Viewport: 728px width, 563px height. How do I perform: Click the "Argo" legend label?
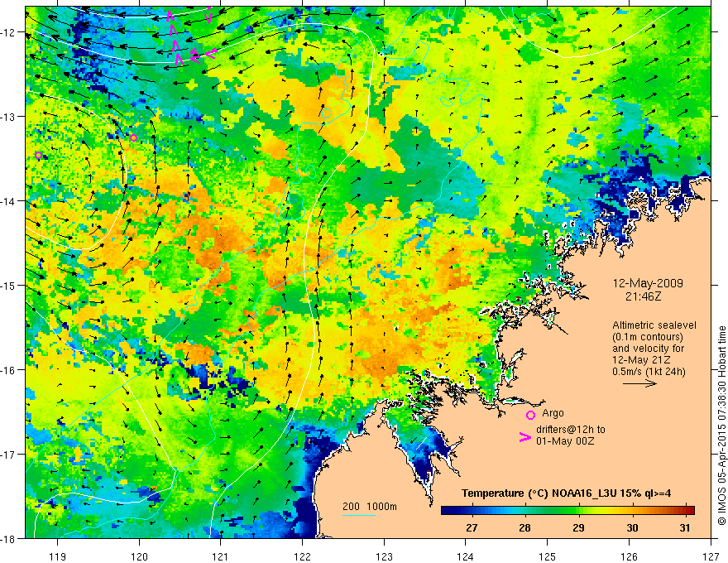553,413
